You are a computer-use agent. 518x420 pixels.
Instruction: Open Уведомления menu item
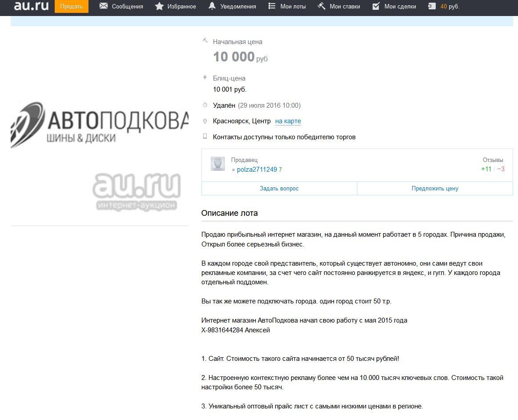point(238,6)
